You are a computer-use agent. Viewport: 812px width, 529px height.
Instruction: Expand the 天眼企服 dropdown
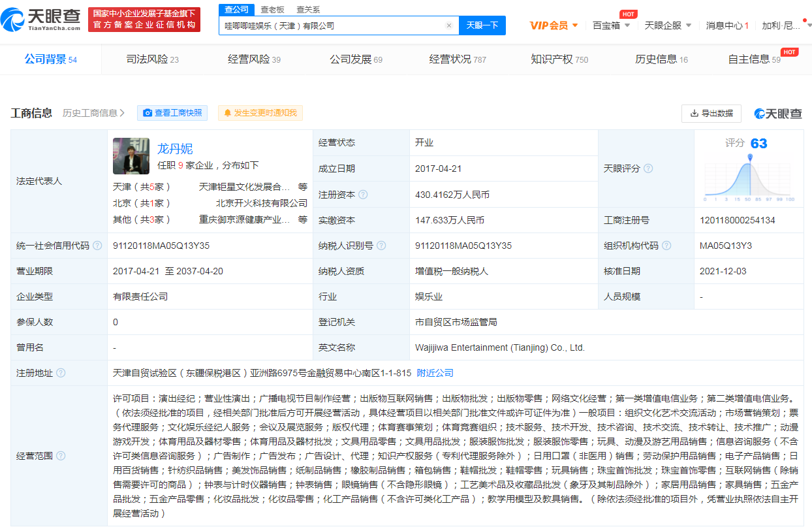[667, 25]
